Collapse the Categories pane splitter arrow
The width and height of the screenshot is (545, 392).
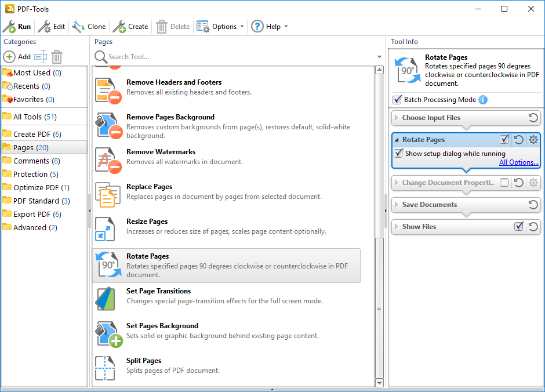point(89,210)
